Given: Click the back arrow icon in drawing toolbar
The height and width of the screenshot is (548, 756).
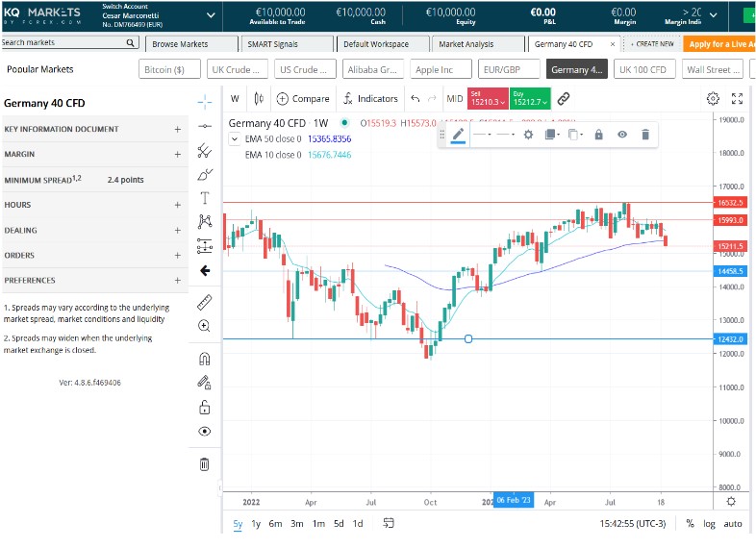Looking at the screenshot, I should tap(205, 270).
